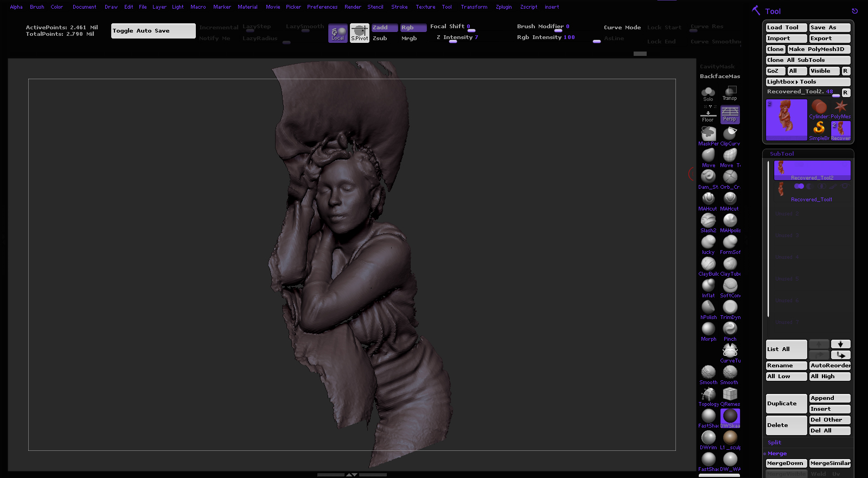
Task: Turn on Local symmetry button
Action: click(x=337, y=33)
